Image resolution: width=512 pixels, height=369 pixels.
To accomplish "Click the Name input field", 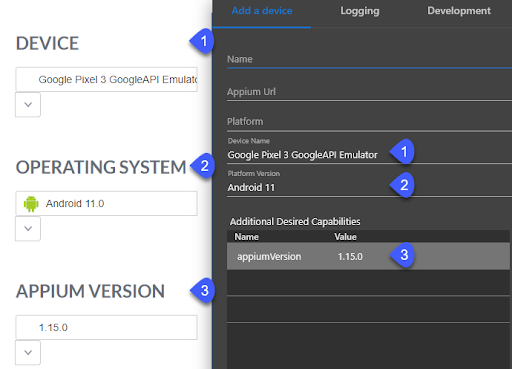I will coord(369,60).
